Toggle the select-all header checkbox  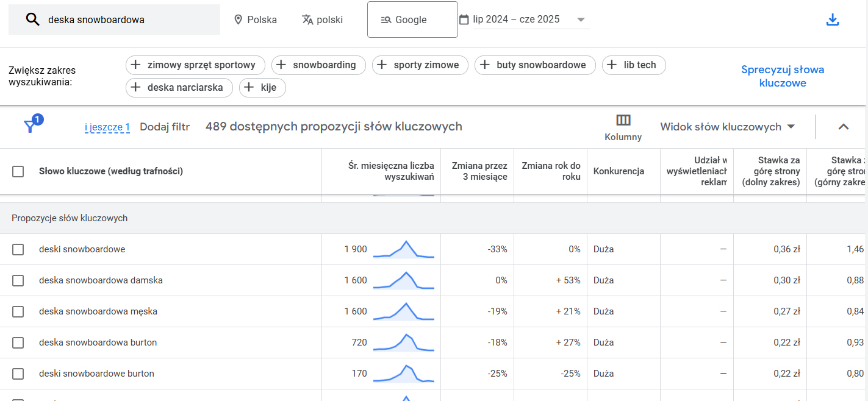coord(18,171)
